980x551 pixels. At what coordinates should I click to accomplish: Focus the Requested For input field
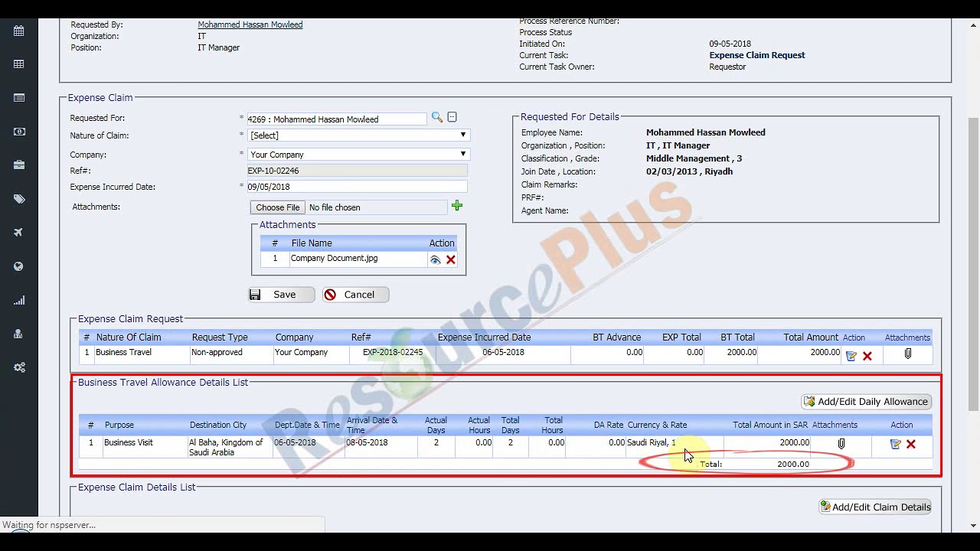(336, 119)
